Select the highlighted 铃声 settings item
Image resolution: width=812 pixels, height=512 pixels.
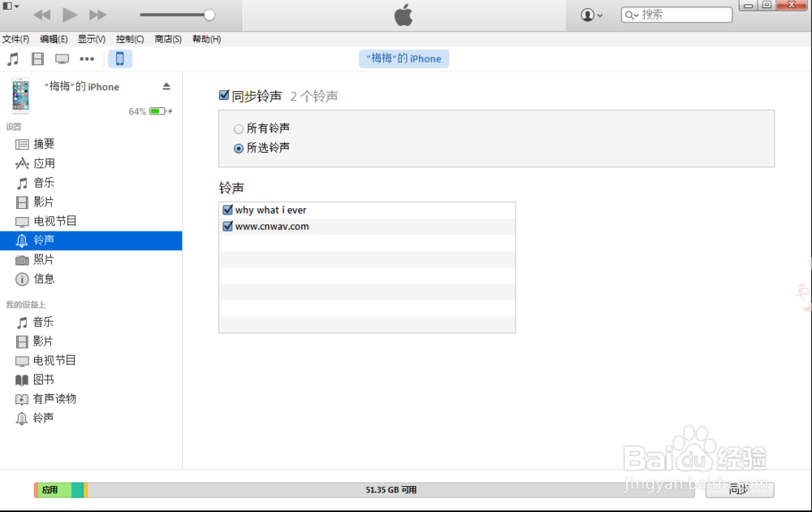91,241
